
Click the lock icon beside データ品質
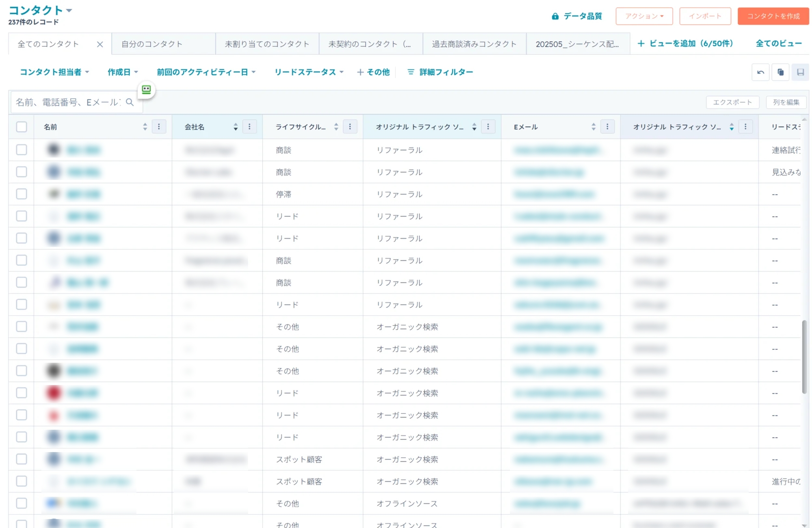click(x=555, y=16)
